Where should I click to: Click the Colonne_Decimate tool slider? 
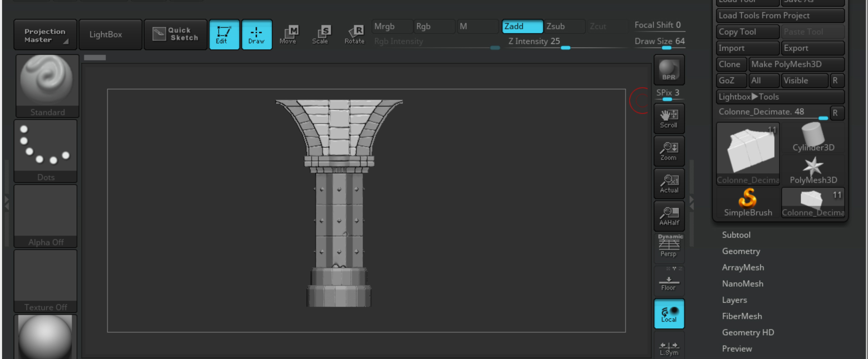click(772, 112)
